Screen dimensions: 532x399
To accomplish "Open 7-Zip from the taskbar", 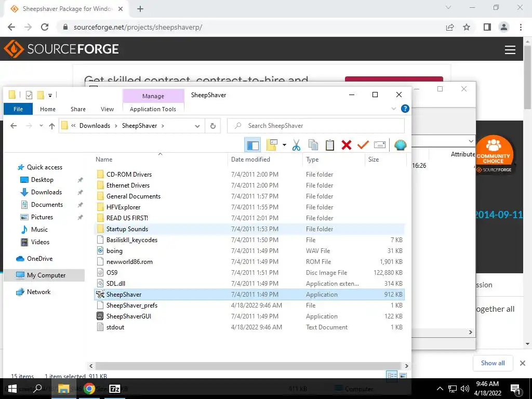I will click(x=114, y=389).
